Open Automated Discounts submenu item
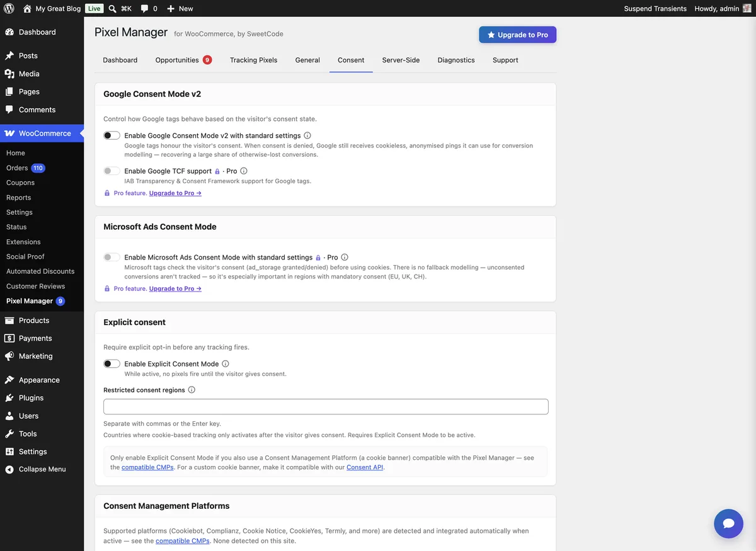Viewport: 756px width, 551px height. [40, 271]
